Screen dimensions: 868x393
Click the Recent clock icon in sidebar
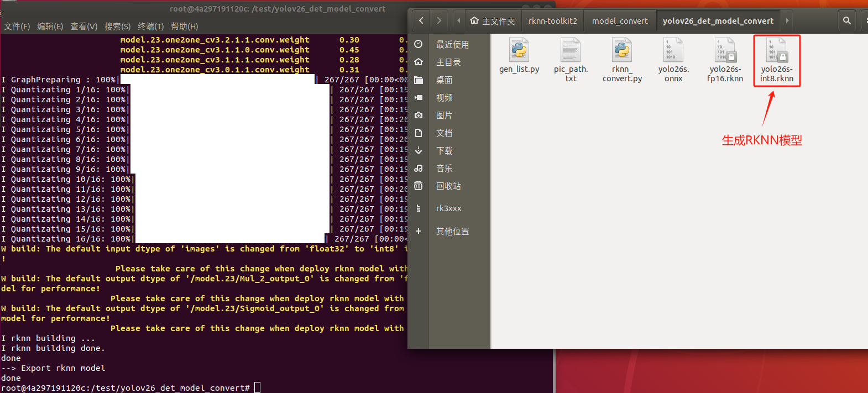[x=419, y=44]
